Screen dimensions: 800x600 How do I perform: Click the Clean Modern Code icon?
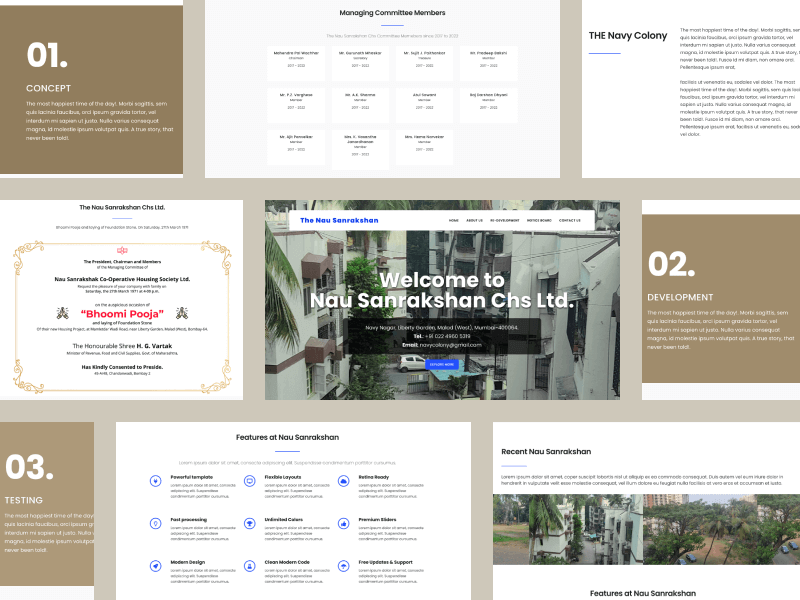tap(250, 564)
